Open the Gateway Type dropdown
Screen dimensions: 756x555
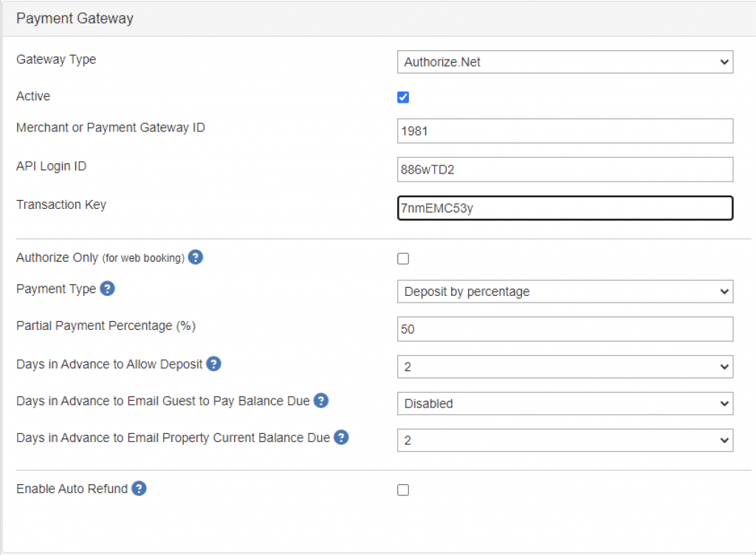(565, 63)
